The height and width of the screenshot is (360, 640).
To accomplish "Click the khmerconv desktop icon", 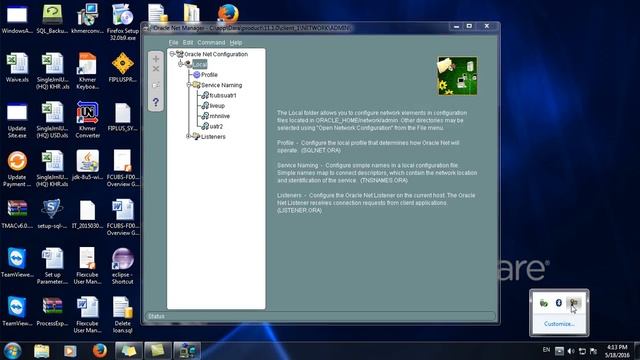I will [x=87, y=18].
